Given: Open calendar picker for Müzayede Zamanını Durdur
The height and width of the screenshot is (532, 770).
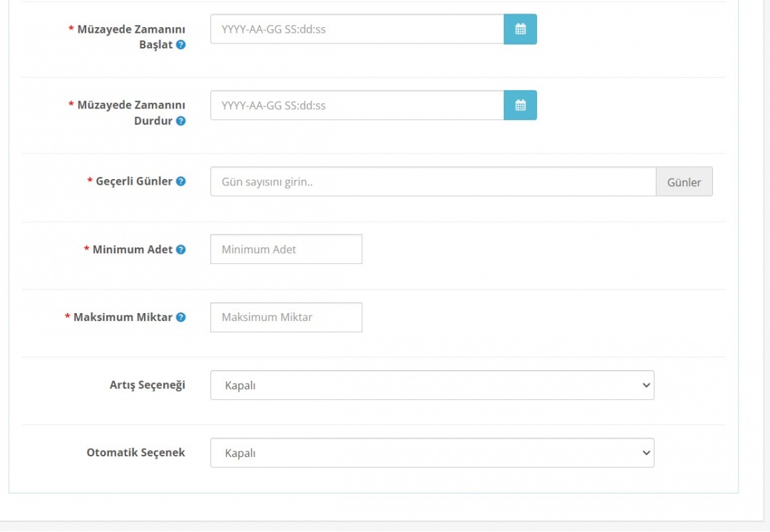Looking at the screenshot, I should (520, 106).
